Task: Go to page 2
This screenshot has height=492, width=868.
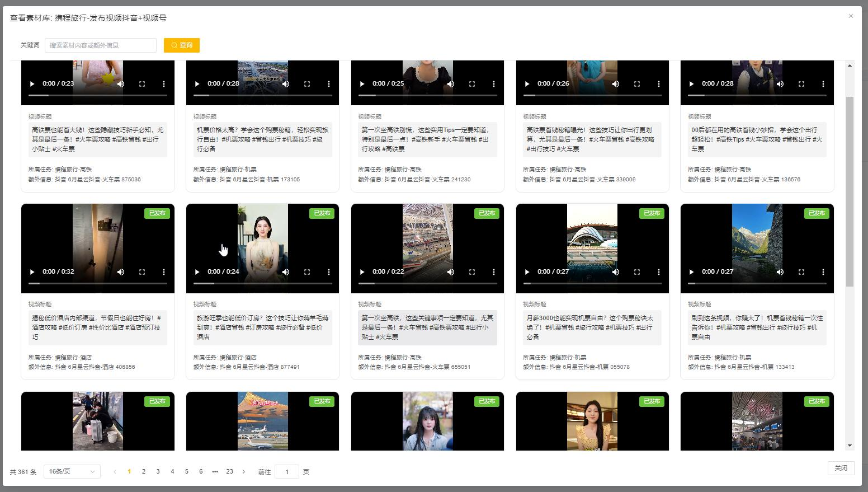Action: coord(144,472)
